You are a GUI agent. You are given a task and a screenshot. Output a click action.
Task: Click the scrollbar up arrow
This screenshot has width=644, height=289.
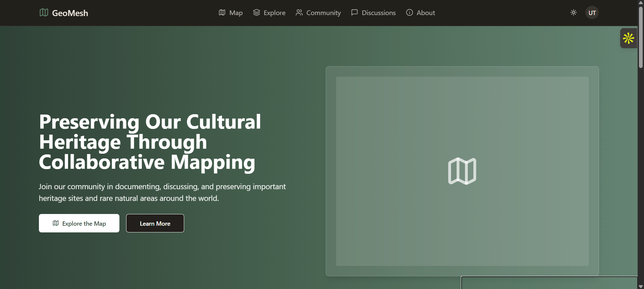[641, 3]
